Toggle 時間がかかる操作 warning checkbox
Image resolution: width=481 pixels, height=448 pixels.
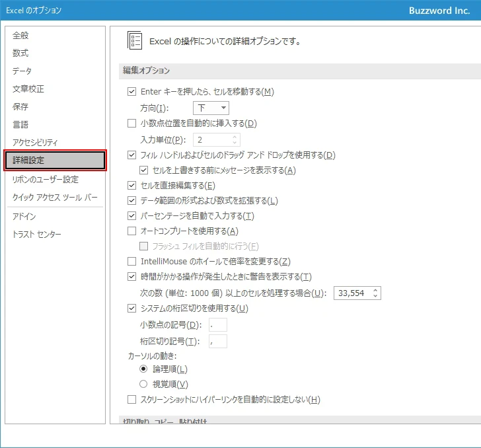click(132, 277)
